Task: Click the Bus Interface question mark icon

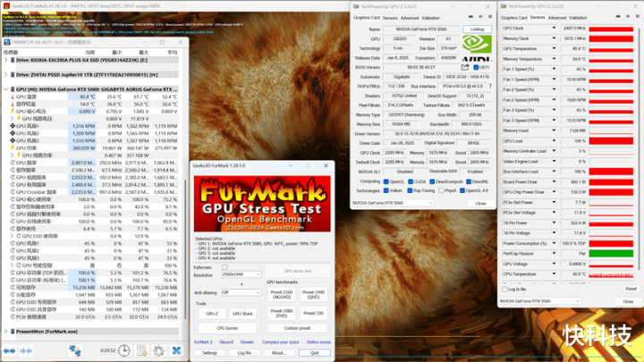Action: click(490, 86)
